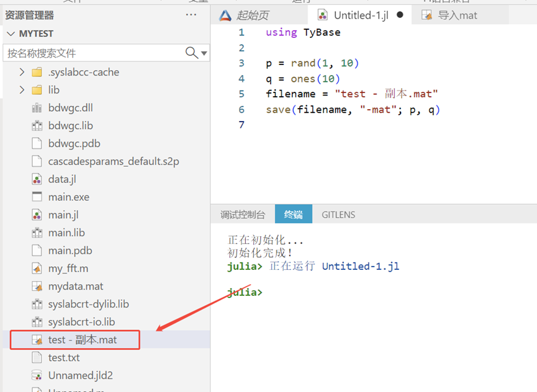Open the search options dropdown arrow
The image size is (537, 392).
[204, 53]
